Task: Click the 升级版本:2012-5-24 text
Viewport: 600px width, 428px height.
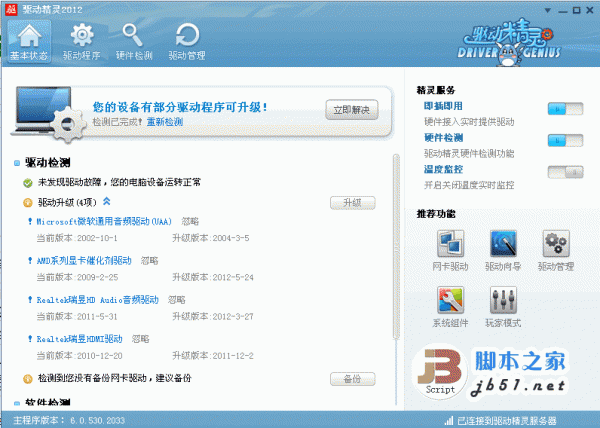Action: tap(213, 277)
